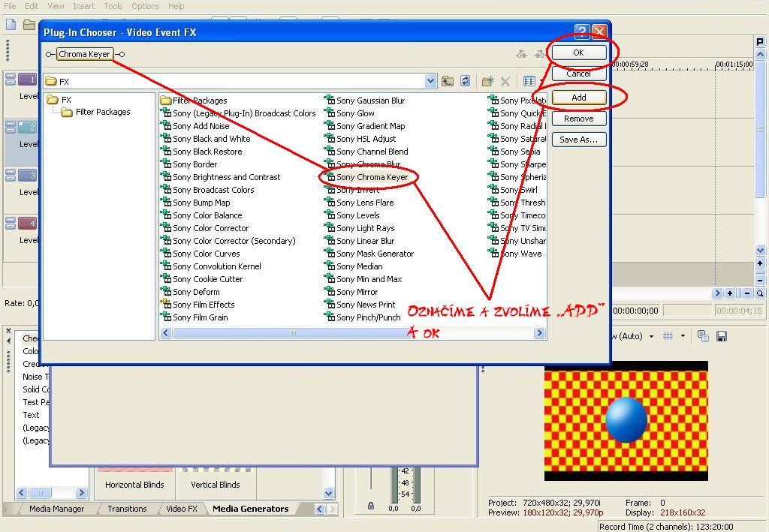769x532 pixels.
Task: Click the New Folder icon in chooser toolbar
Action: point(487,81)
